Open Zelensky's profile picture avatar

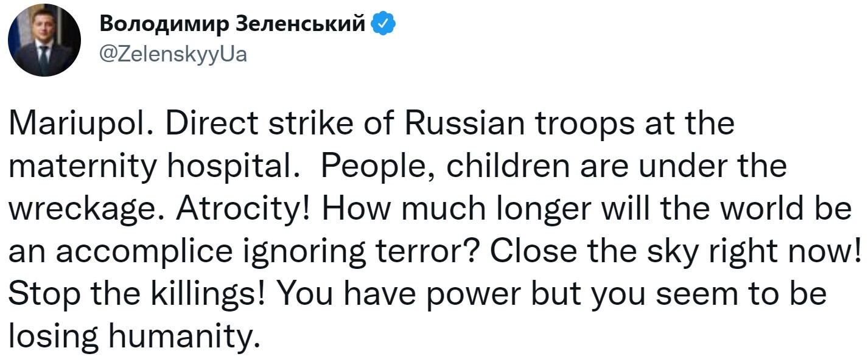tap(44, 40)
